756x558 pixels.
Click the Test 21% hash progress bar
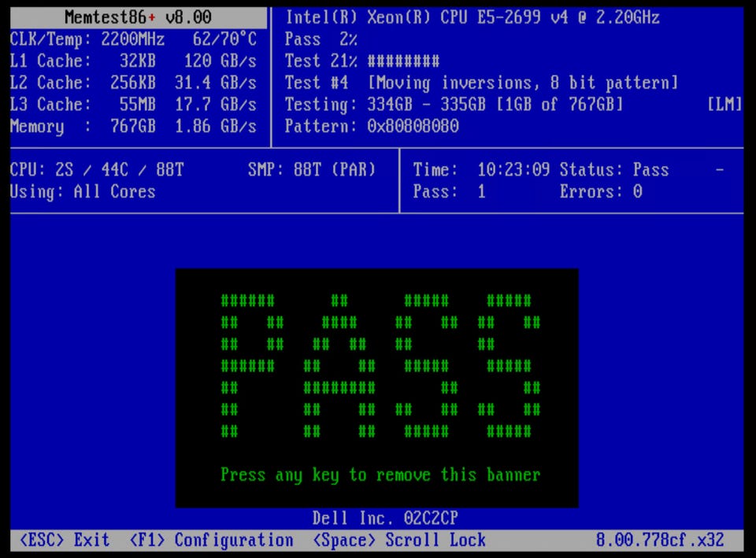403,61
